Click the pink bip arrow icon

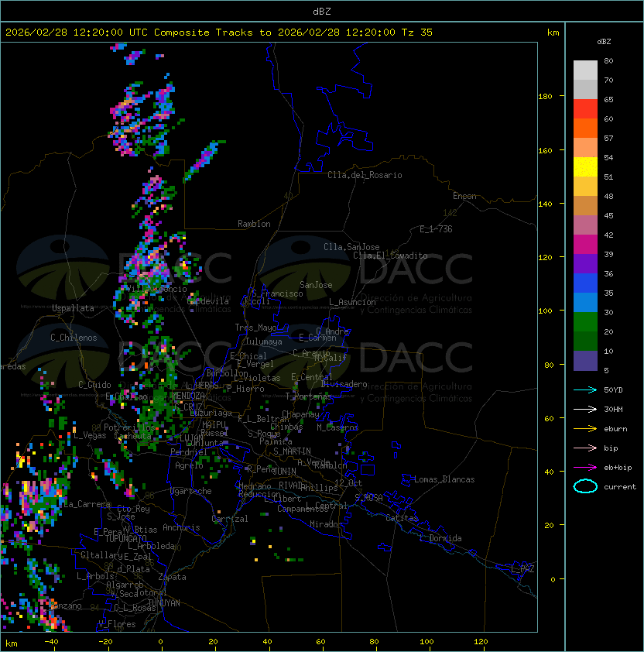585,448
